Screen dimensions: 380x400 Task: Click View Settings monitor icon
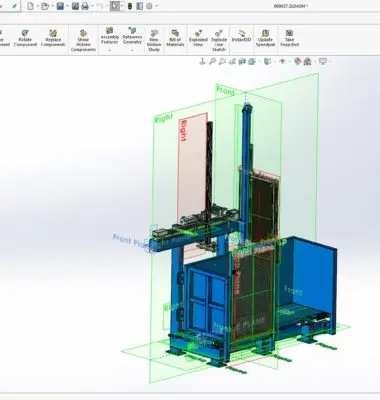[x=323, y=61]
